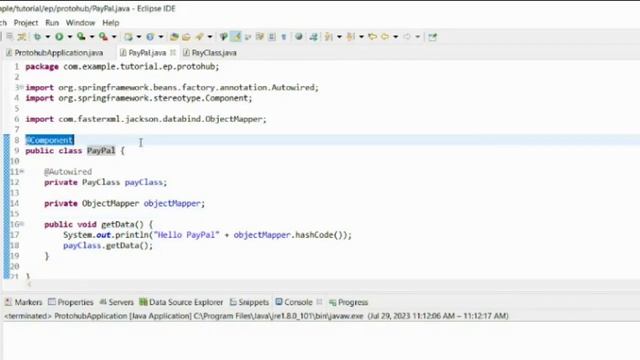Click the Back navigation arrow icon
Image resolution: width=640 pixels, height=360 pixels.
(x=384, y=37)
